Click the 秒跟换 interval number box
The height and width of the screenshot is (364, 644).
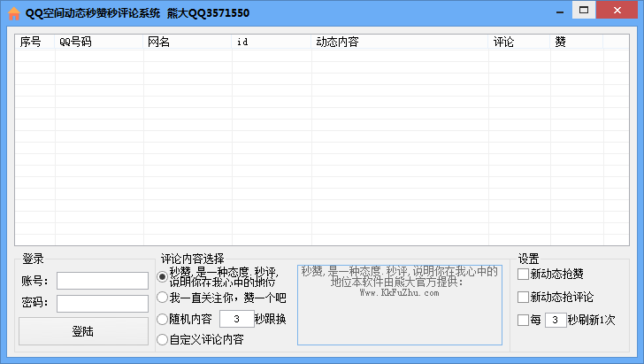pyautogui.click(x=236, y=319)
